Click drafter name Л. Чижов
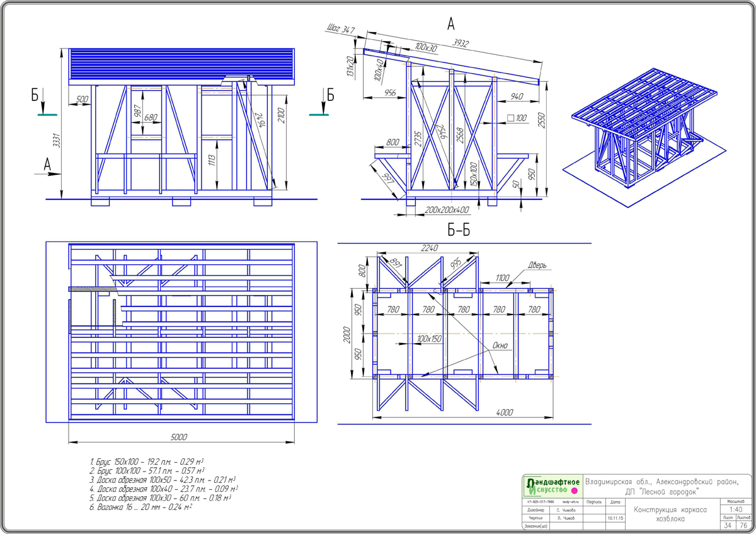The height and width of the screenshot is (534, 756). [567, 518]
